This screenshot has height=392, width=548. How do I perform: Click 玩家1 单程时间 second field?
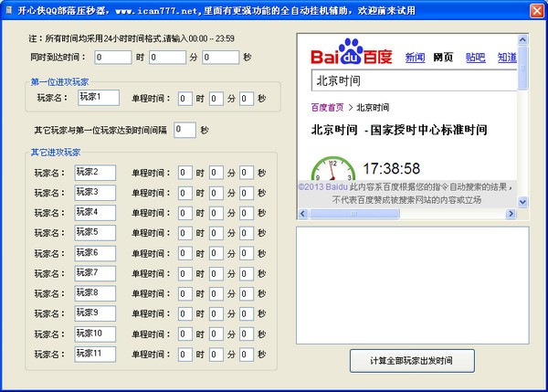coord(247,99)
